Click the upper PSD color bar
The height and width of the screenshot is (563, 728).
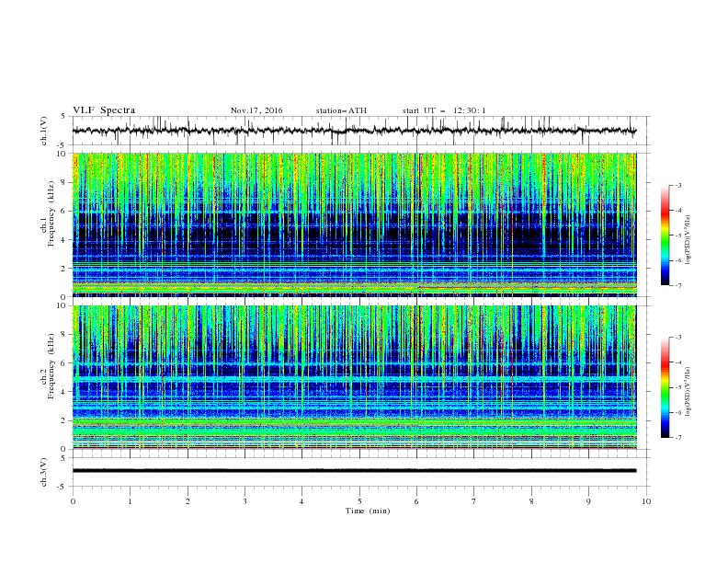[665, 236]
